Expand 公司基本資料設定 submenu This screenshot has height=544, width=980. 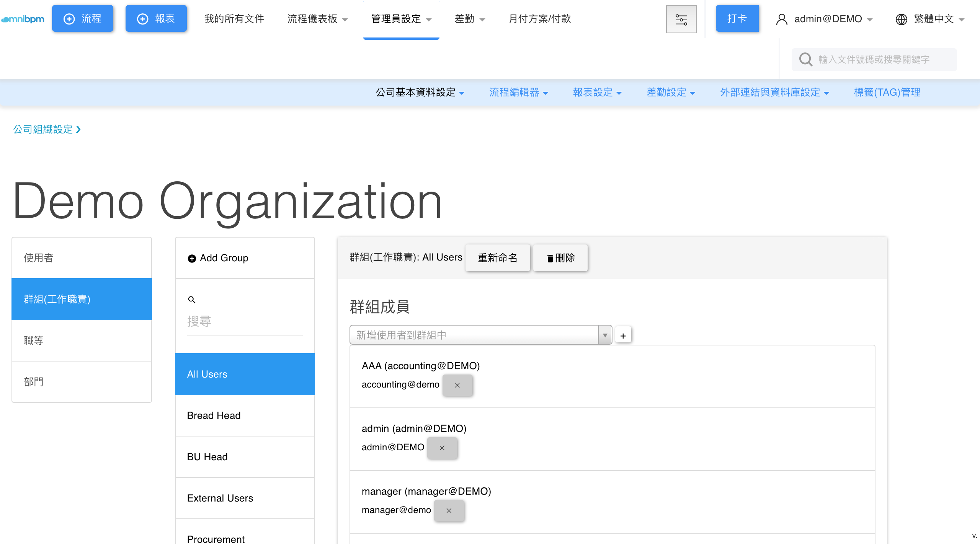coord(420,92)
